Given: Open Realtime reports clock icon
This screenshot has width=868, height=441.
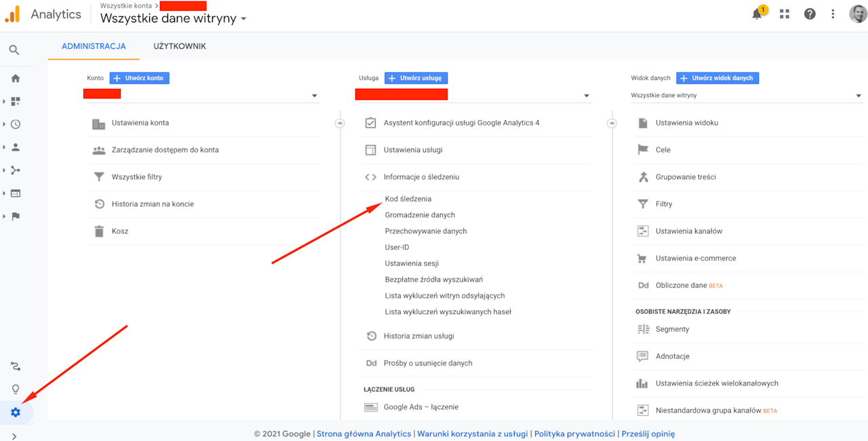Looking at the screenshot, I should (x=16, y=124).
